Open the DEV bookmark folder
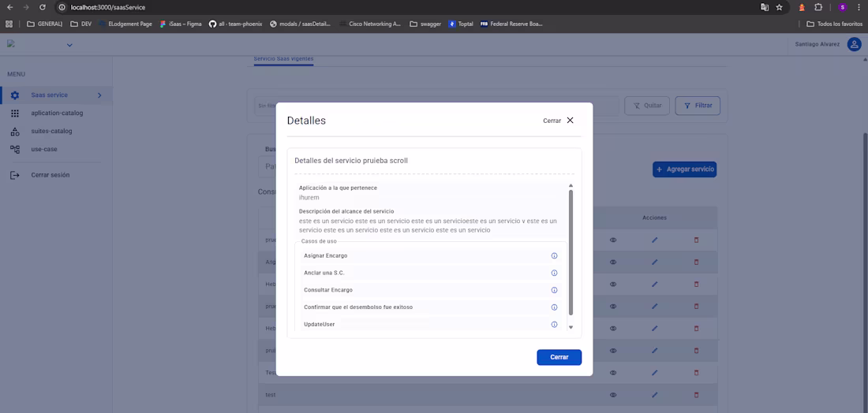The height and width of the screenshot is (413, 868). (x=80, y=24)
